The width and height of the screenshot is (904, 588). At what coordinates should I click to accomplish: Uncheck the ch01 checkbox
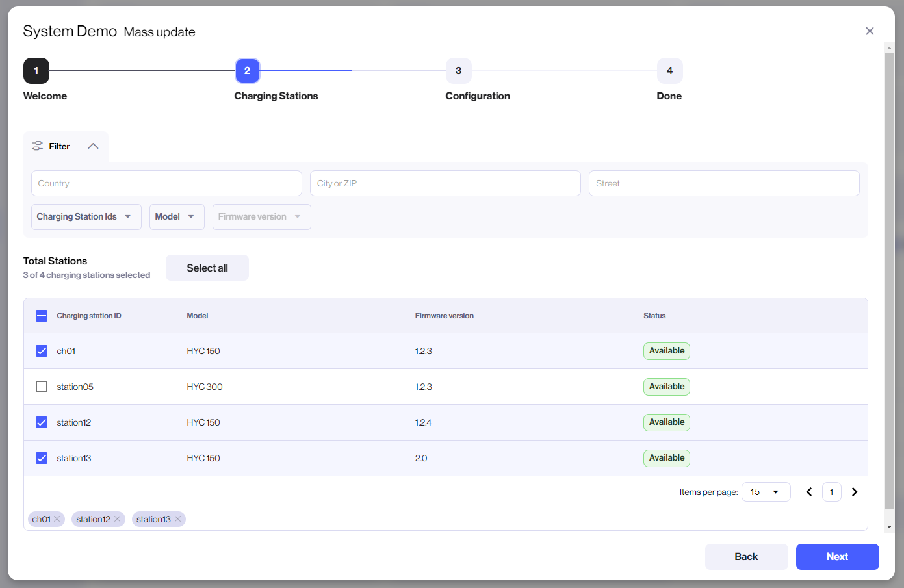(42, 351)
